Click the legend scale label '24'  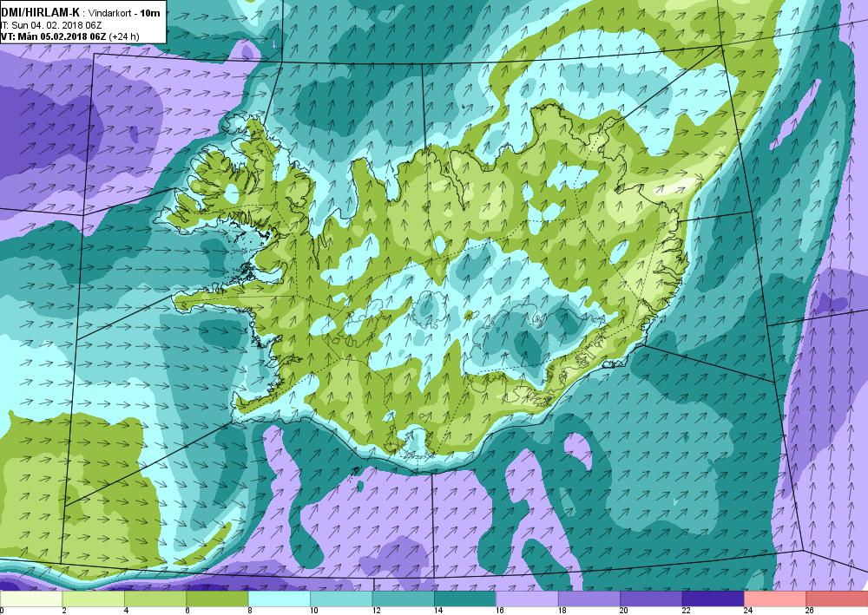[x=748, y=611]
